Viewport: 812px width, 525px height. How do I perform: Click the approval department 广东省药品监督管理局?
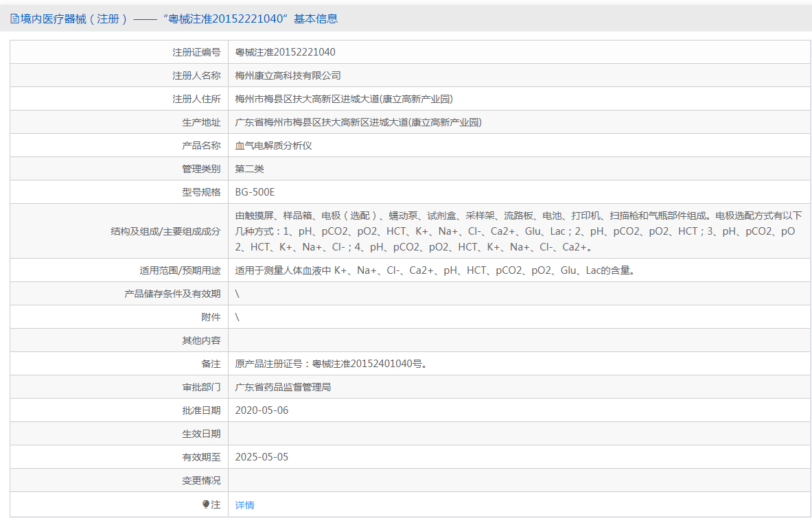pos(283,387)
